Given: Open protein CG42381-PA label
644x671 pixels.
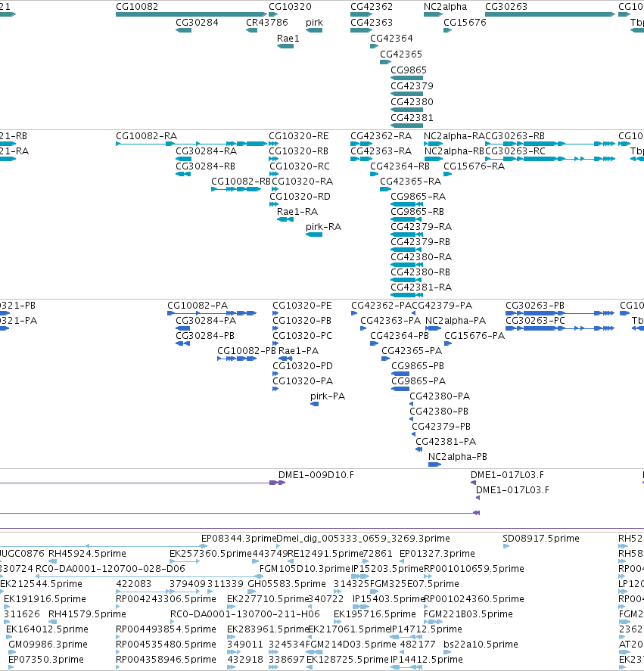Looking at the screenshot, I should (446, 441).
